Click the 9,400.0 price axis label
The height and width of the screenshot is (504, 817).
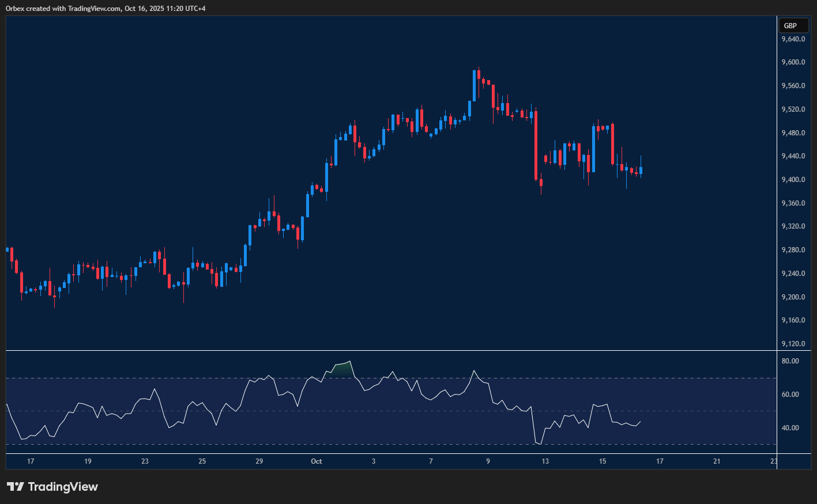coord(792,179)
